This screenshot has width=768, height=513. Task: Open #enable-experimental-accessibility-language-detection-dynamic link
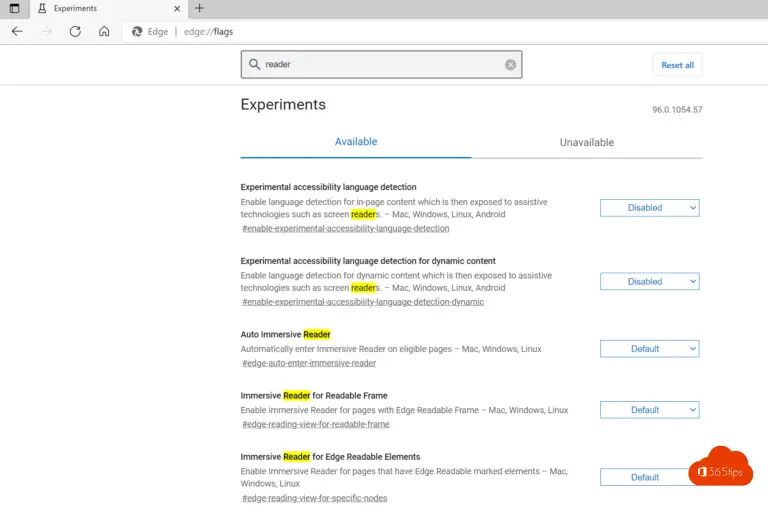pos(363,302)
